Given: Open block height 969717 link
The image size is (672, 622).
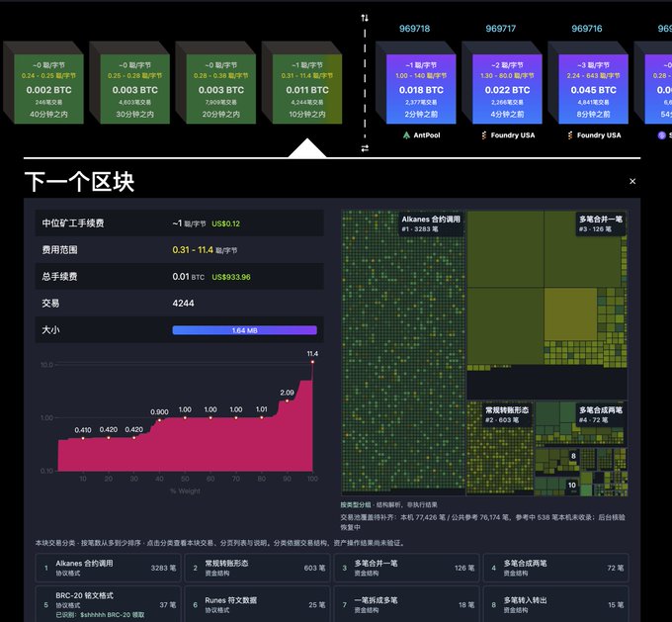Looking at the screenshot, I should [x=501, y=29].
